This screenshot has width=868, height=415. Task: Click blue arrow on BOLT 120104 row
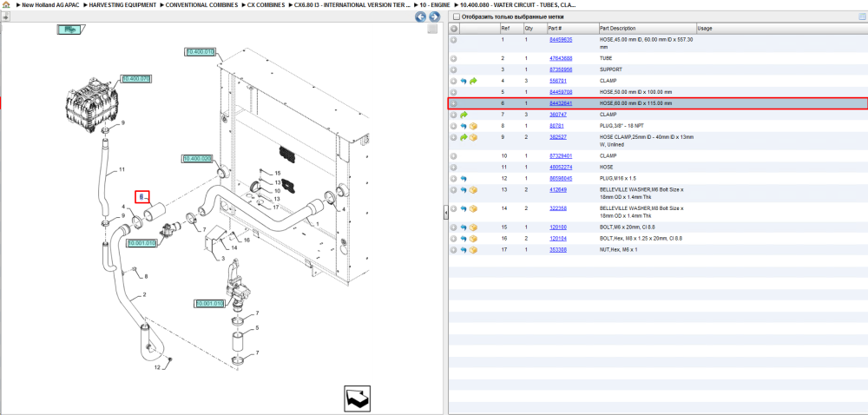click(464, 239)
